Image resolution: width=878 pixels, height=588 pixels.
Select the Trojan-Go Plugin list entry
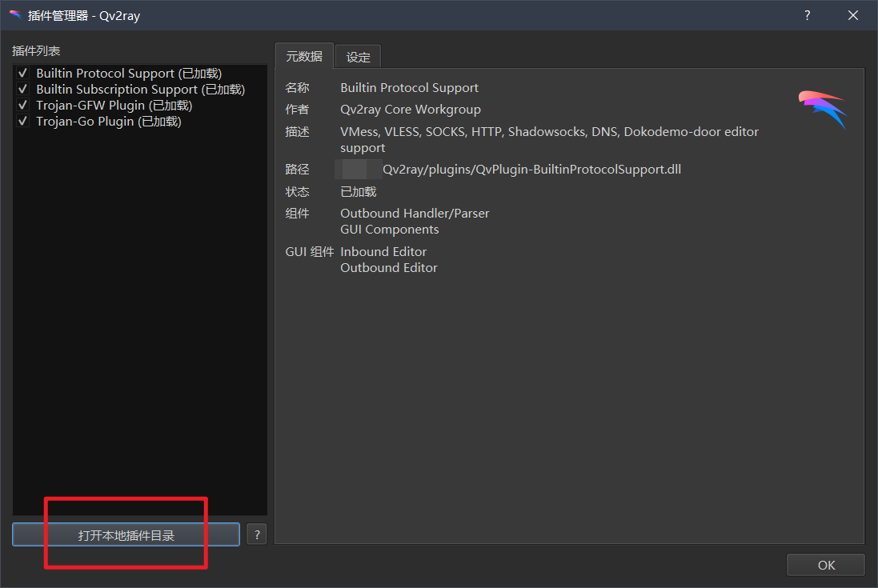click(x=109, y=122)
